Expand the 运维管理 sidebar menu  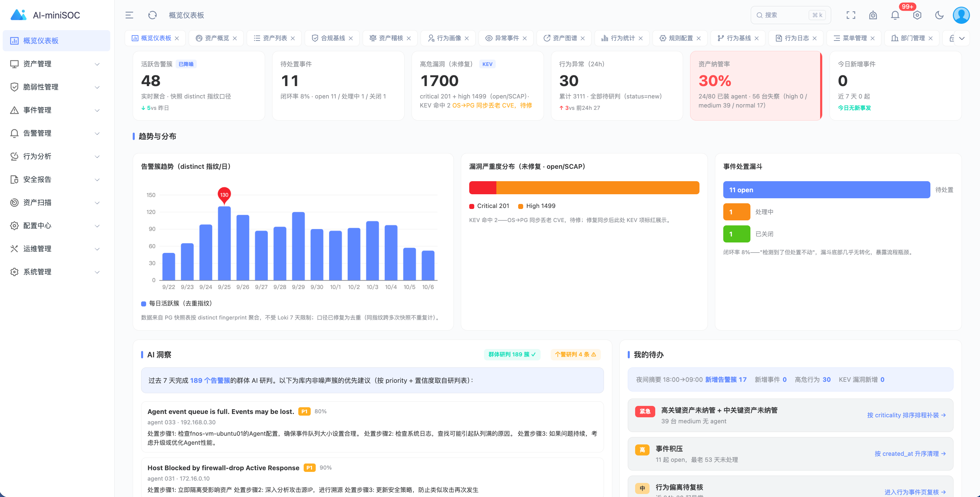(56, 249)
